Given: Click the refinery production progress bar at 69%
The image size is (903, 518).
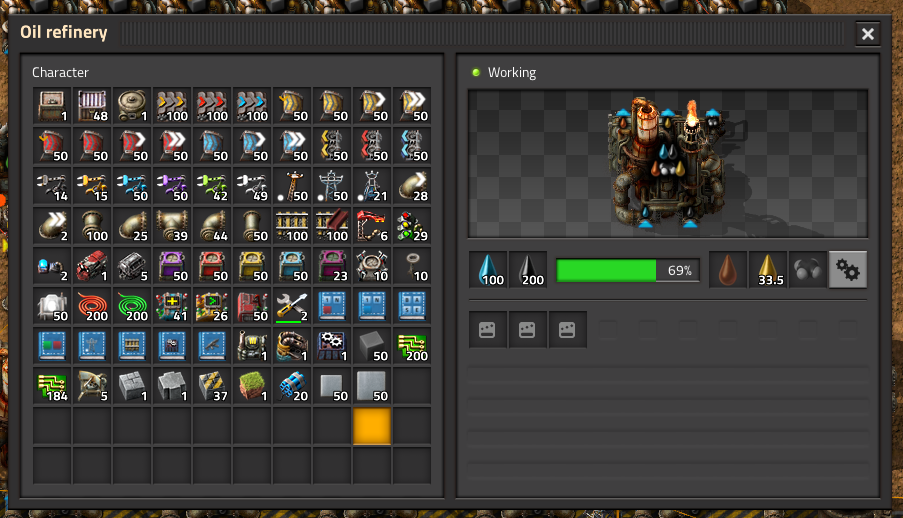Looking at the screenshot, I should [628, 270].
